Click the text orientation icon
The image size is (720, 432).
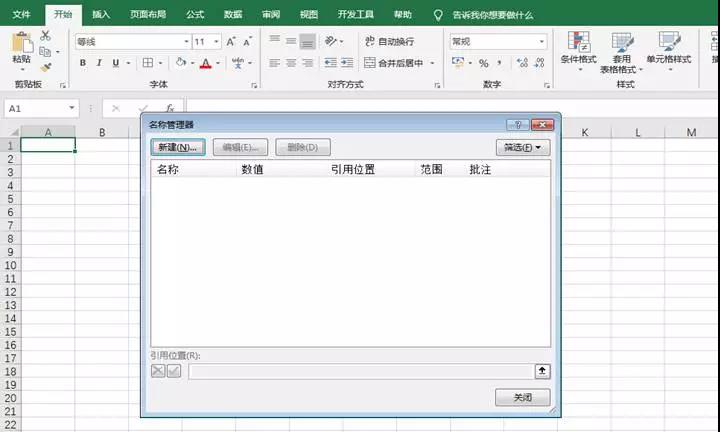pos(331,41)
